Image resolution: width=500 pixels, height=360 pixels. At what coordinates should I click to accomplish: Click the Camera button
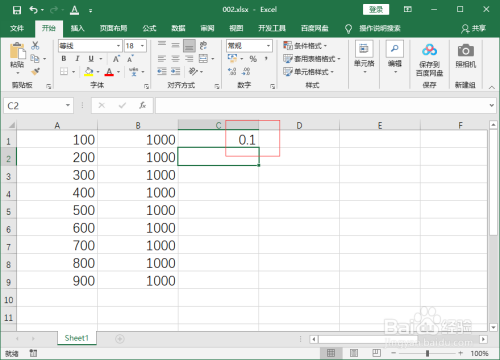coord(465,56)
